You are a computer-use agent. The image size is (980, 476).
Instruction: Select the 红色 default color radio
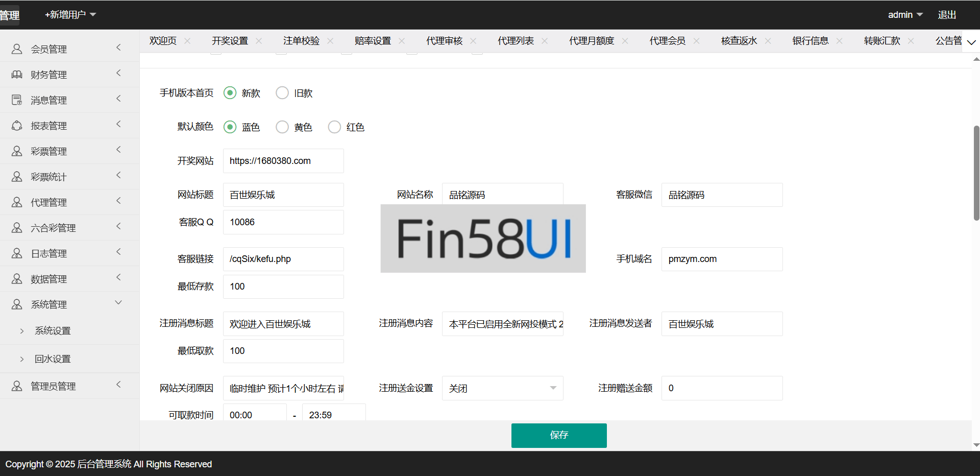click(x=334, y=127)
